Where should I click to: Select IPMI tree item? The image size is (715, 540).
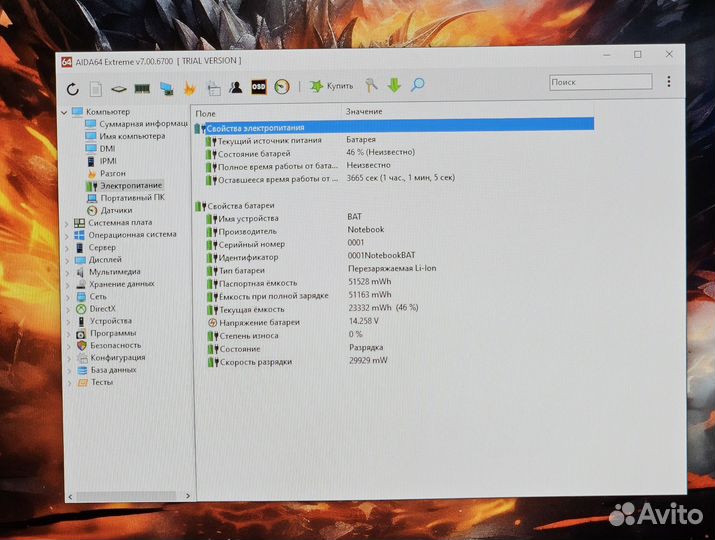(102, 161)
